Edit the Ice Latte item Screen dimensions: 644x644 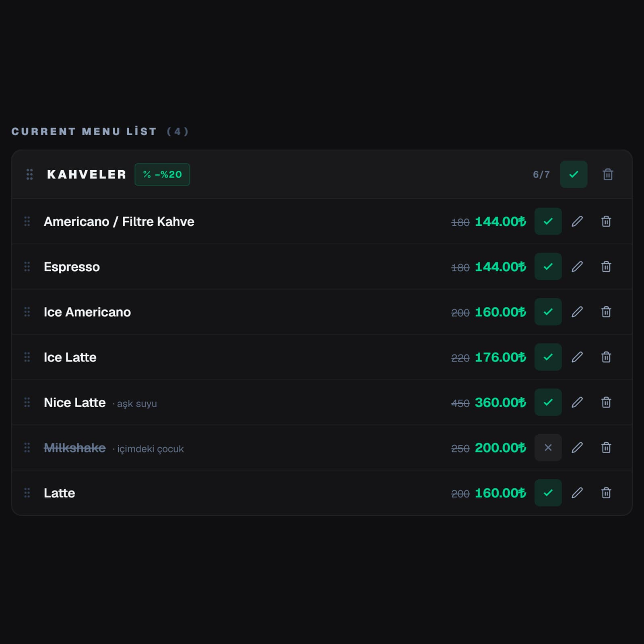pos(577,357)
